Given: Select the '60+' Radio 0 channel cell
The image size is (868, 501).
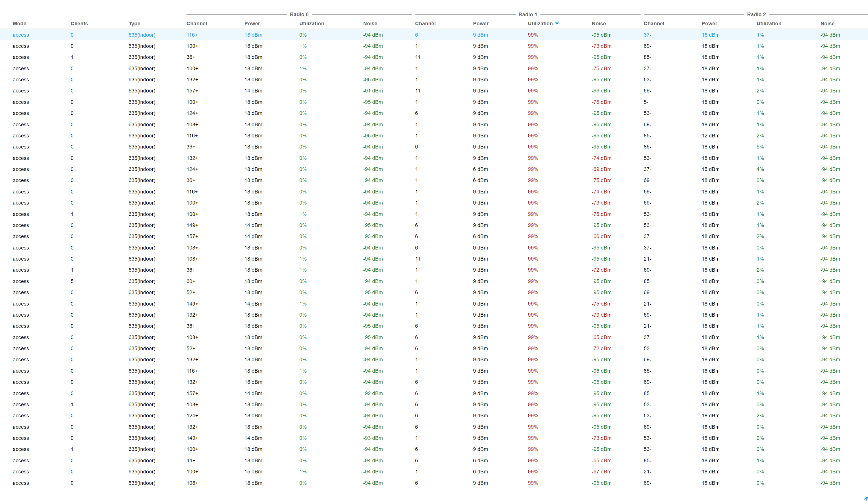Looking at the screenshot, I should [x=191, y=281].
